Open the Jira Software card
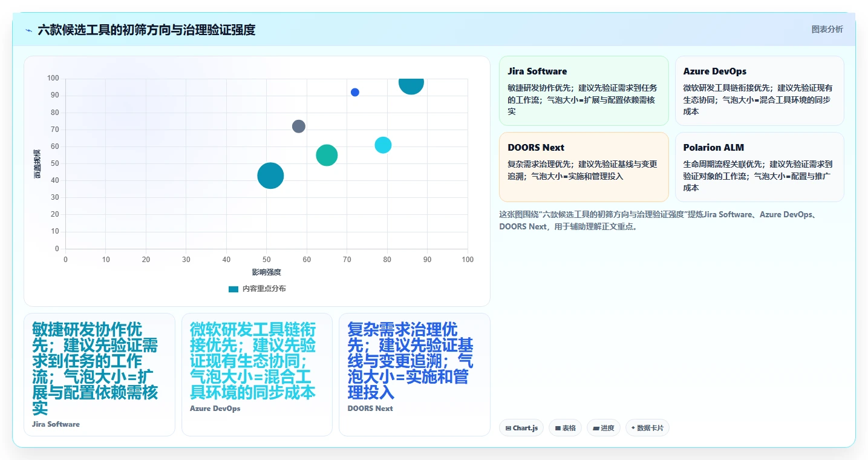The height and width of the screenshot is (460, 868). [584, 91]
